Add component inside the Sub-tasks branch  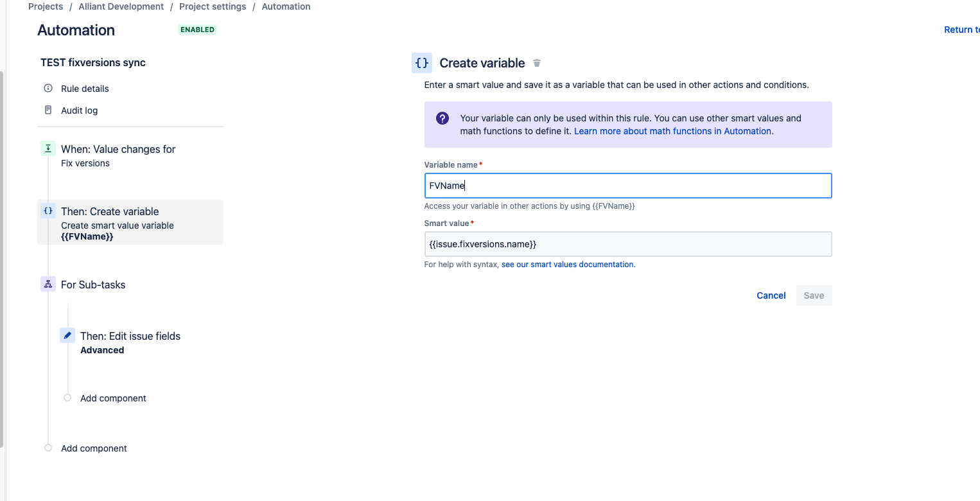[113, 398]
